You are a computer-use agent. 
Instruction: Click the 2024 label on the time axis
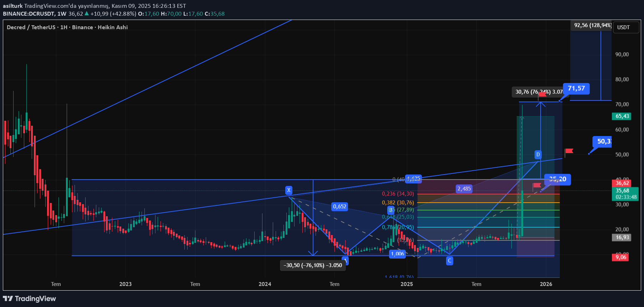click(265, 284)
